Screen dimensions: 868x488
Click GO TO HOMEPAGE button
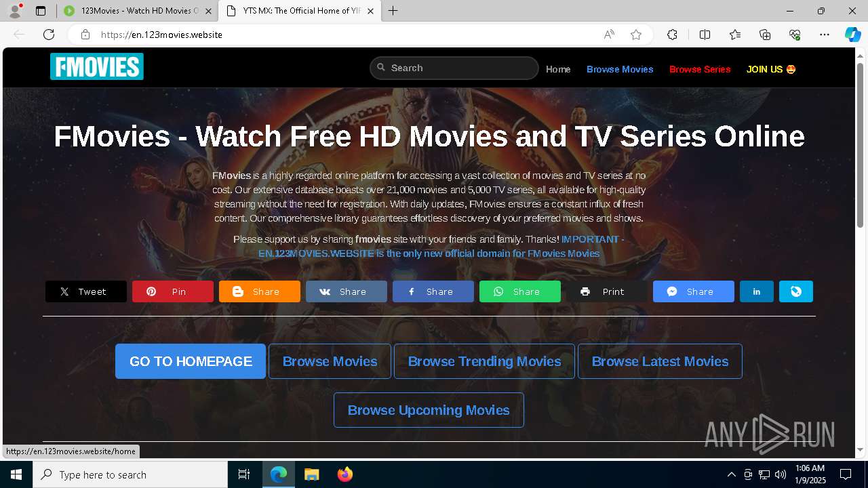(x=191, y=361)
